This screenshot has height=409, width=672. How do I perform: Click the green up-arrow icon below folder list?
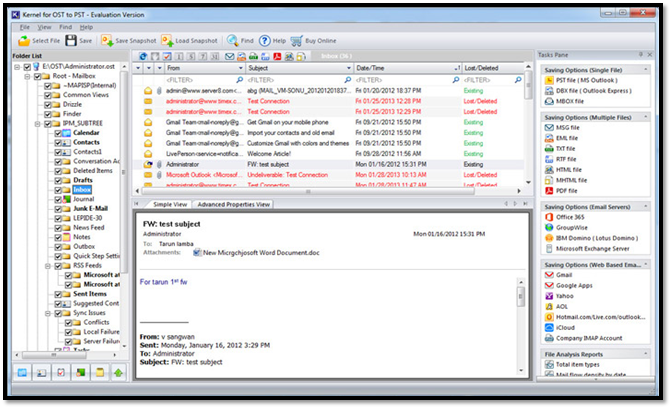coord(119,373)
